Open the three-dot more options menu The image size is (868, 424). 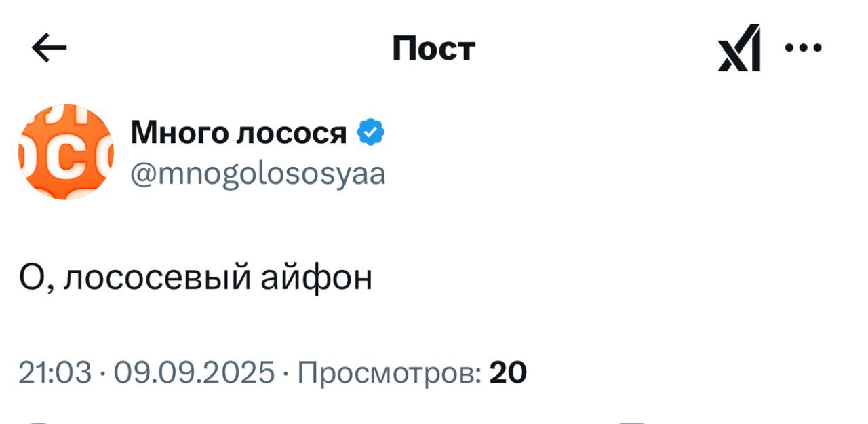(804, 48)
